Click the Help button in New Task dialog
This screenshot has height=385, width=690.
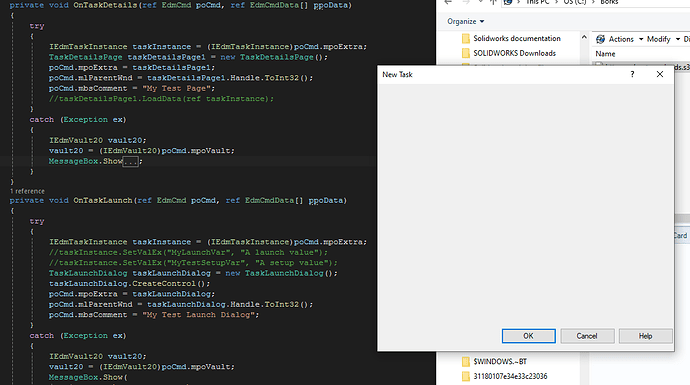pos(646,336)
